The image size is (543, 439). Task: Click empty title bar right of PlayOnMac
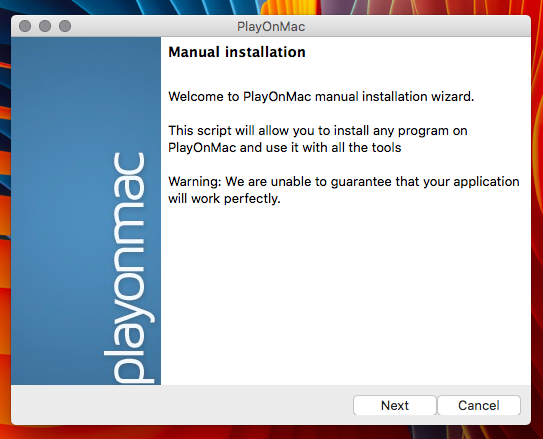(x=416, y=26)
